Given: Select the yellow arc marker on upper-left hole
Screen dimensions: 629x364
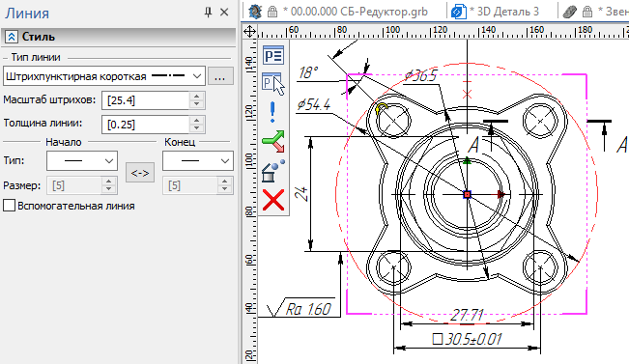Looking at the screenshot, I should tap(382, 108).
